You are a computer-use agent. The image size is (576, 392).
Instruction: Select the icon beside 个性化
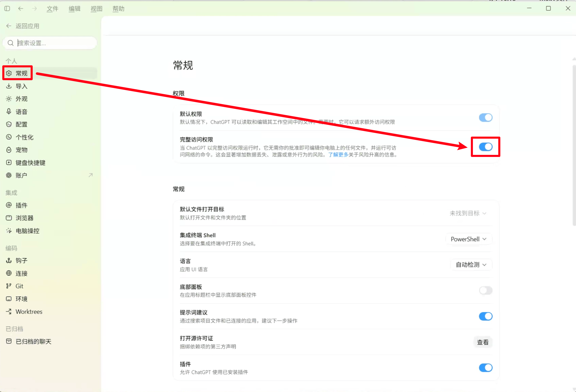tap(9, 137)
